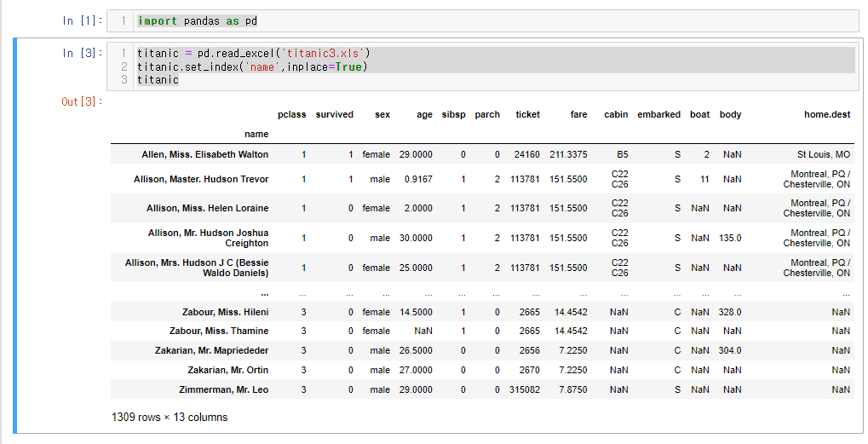Click the boat column header
The image size is (868, 444).
click(x=699, y=114)
